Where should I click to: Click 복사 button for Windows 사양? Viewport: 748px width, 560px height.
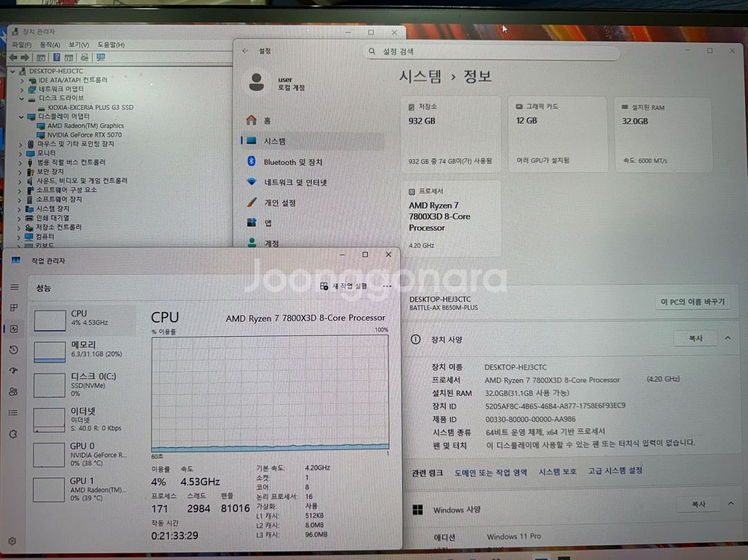click(699, 504)
